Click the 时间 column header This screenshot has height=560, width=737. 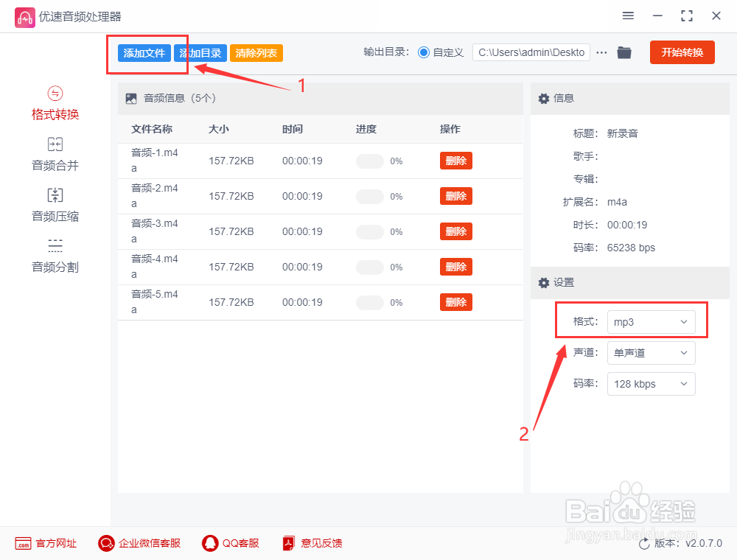tap(293, 129)
